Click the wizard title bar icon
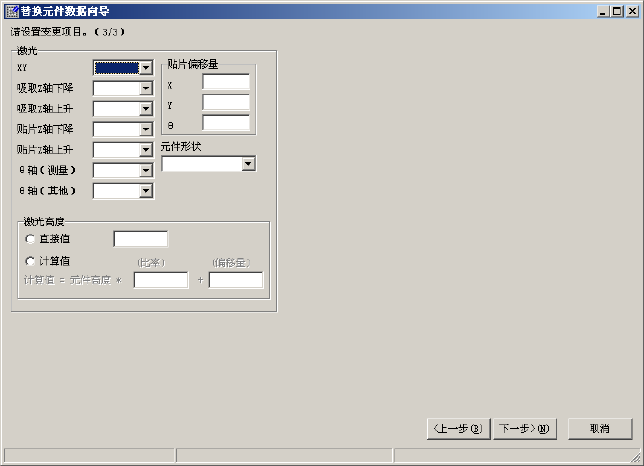 pos(12,11)
